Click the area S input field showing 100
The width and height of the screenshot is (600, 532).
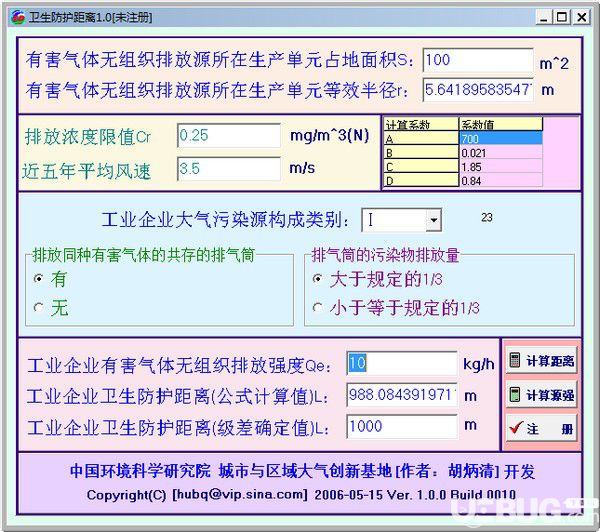point(478,60)
